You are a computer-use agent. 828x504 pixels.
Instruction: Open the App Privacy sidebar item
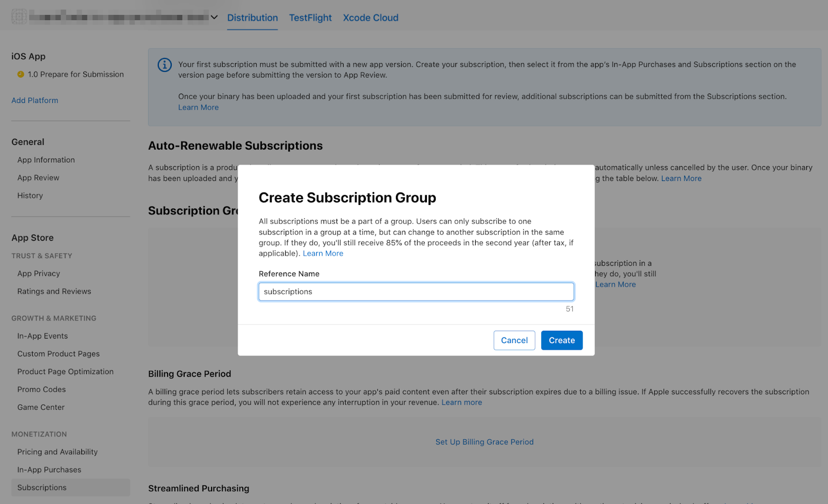pyautogui.click(x=39, y=274)
